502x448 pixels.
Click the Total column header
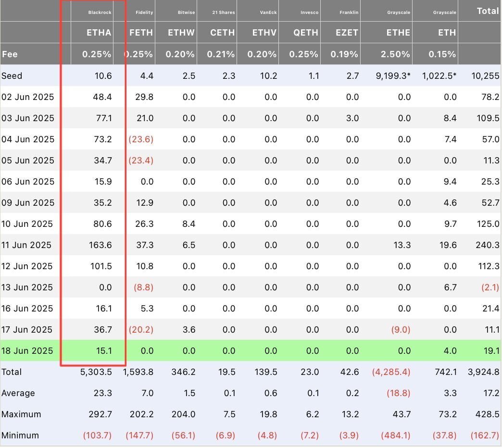pyautogui.click(x=488, y=11)
